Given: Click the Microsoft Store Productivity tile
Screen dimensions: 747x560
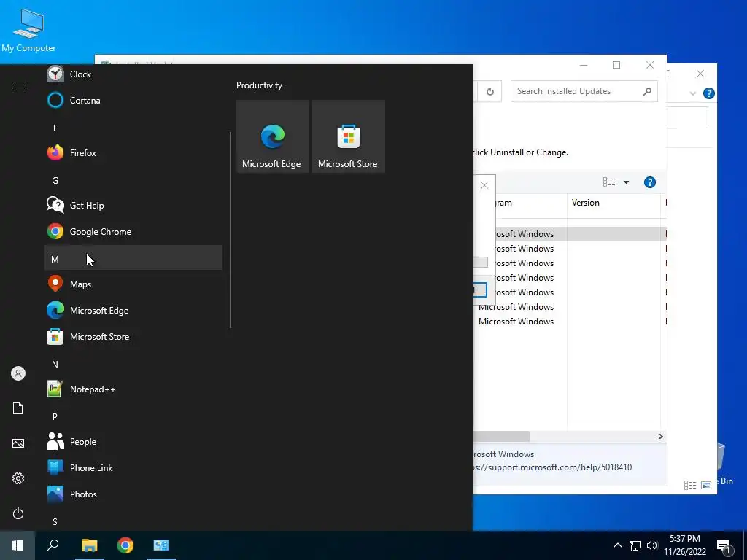Looking at the screenshot, I should pyautogui.click(x=348, y=136).
